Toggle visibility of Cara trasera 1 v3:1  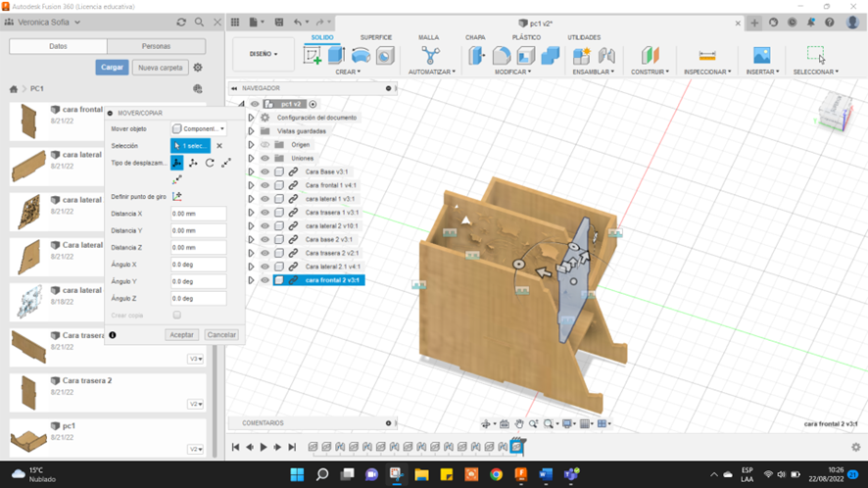[x=265, y=213]
